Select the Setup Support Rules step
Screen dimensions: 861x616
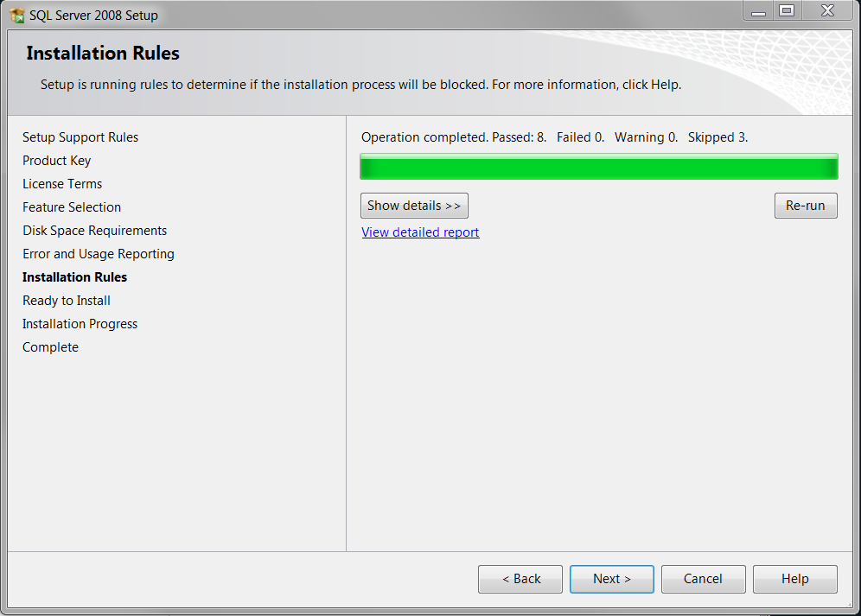pyautogui.click(x=80, y=137)
